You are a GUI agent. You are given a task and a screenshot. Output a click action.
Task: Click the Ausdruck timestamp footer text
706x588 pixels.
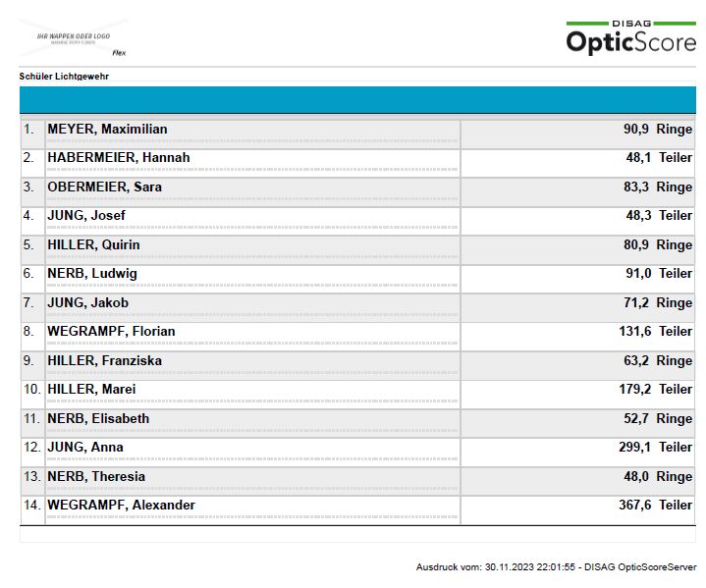tap(556, 567)
